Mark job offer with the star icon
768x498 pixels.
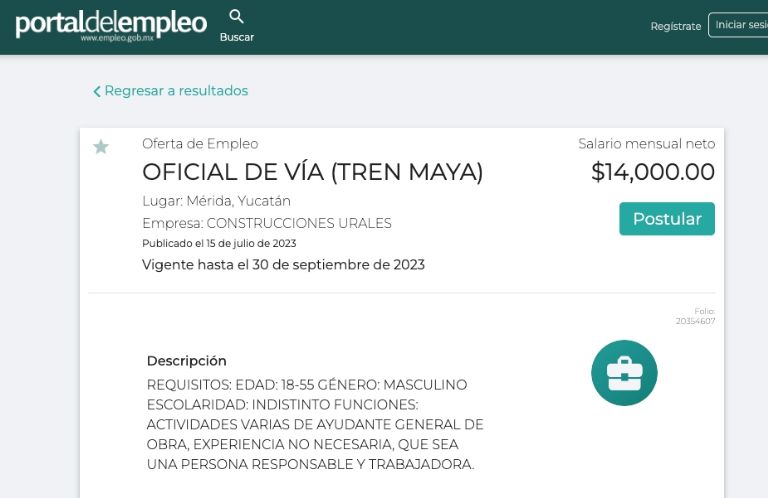(101, 147)
